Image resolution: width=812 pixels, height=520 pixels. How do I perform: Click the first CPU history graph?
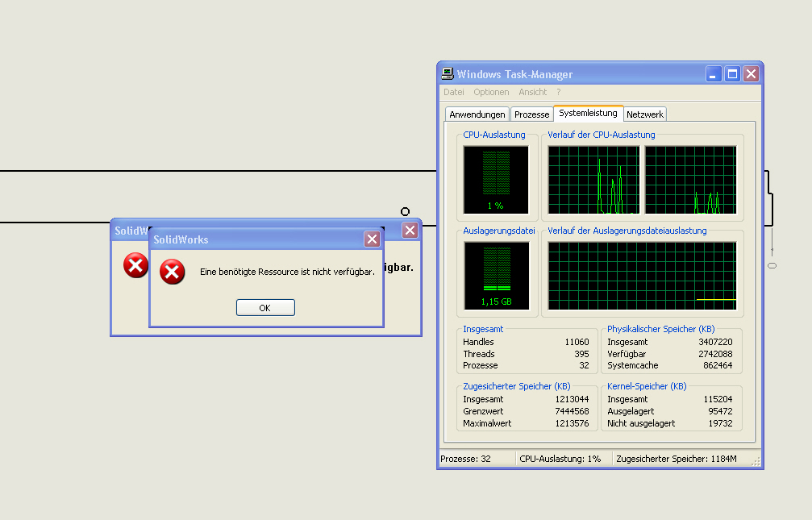(593, 180)
